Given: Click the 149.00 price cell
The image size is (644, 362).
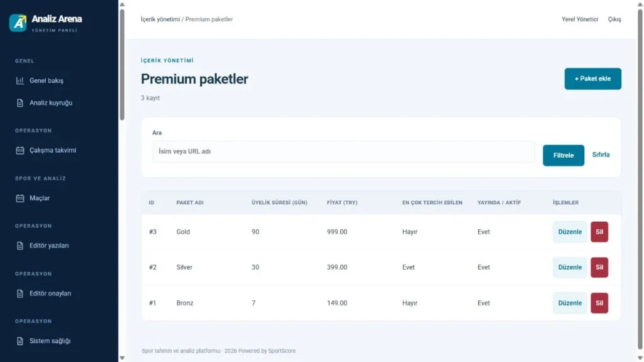Looking at the screenshot, I should click(337, 303).
